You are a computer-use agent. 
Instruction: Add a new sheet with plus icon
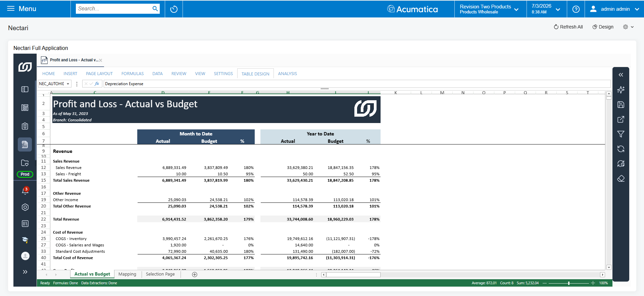coord(195,275)
